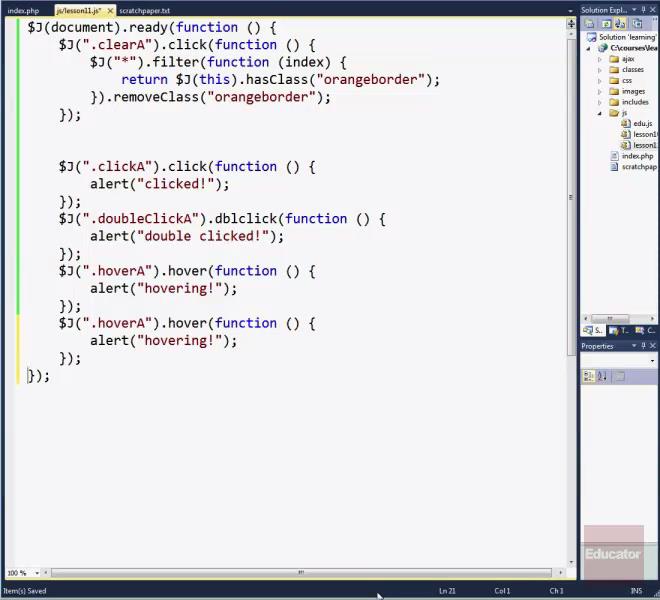Image resolution: width=660 pixels, height=600 pixels.
Task: Switch to the index.php tab
Action: (23, 11)
